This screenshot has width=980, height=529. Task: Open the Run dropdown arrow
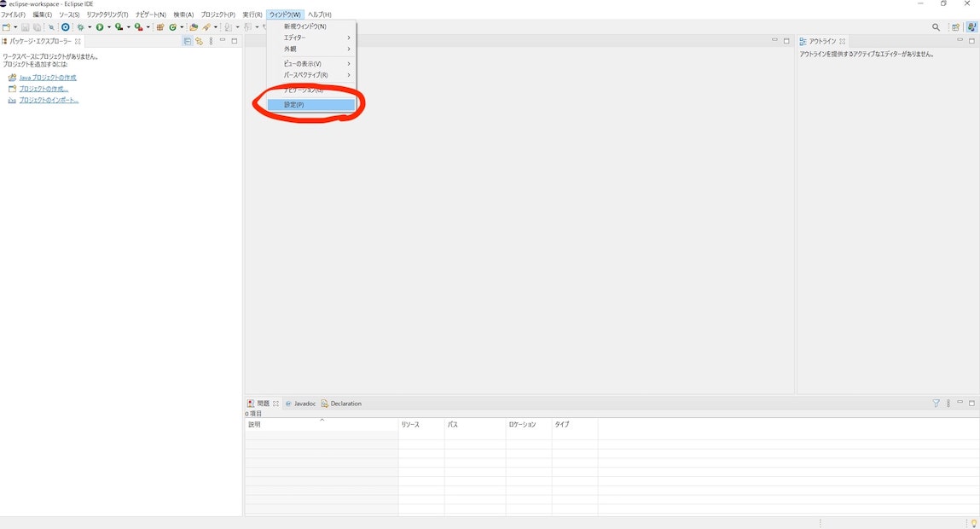click(x=109, y=27)
